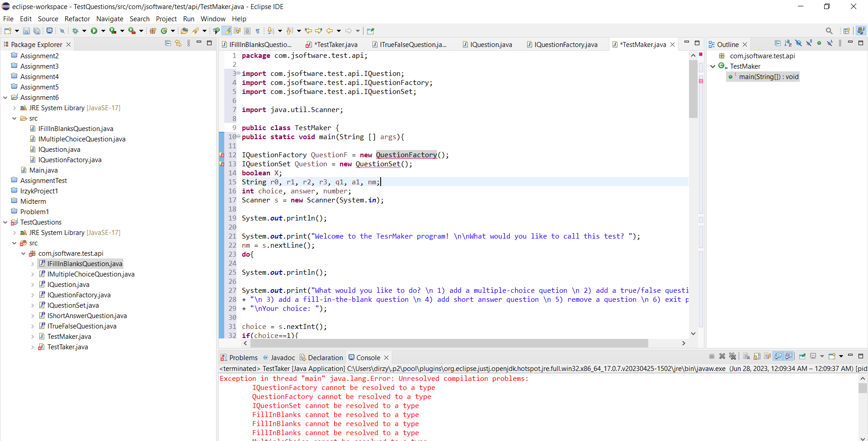Toggle Hide Fields in Outline view
This screenshot has height=441, width=868.
pos(798,43)
